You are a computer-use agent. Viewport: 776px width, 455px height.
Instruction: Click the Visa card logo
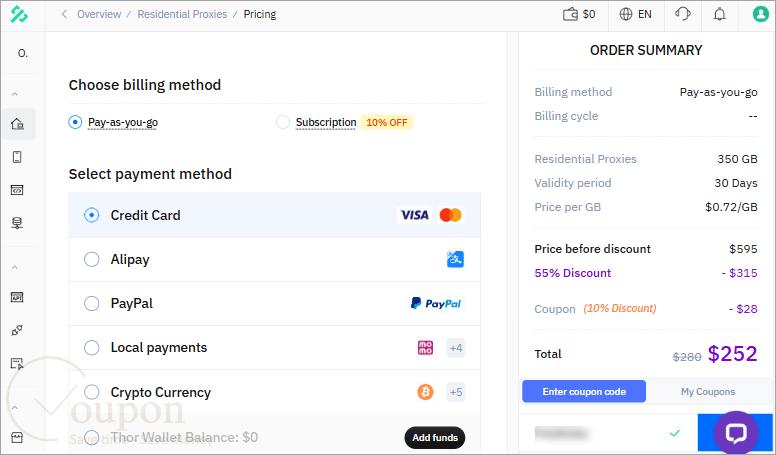pyautogui.click(x=414, y=215)
